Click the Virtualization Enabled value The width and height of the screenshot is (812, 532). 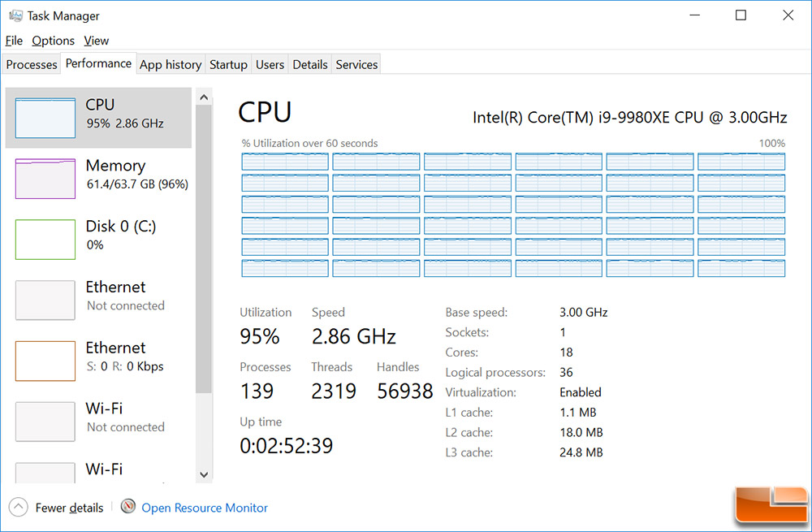click(x=580, y=392)
